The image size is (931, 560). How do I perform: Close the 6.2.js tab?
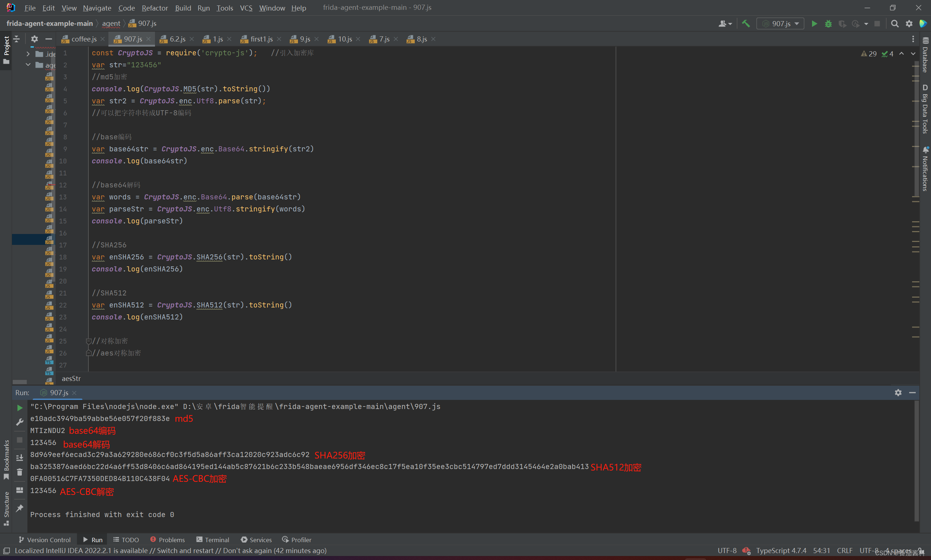point(192,39)
